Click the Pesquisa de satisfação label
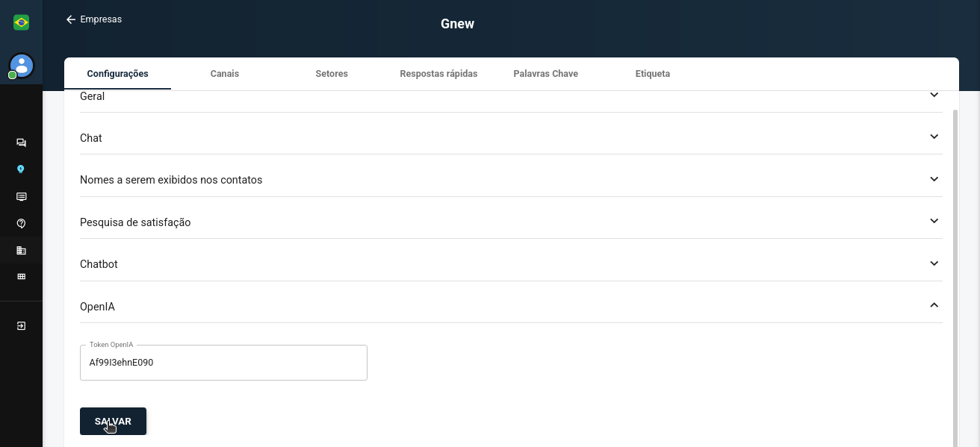 (x=135, y=222)
